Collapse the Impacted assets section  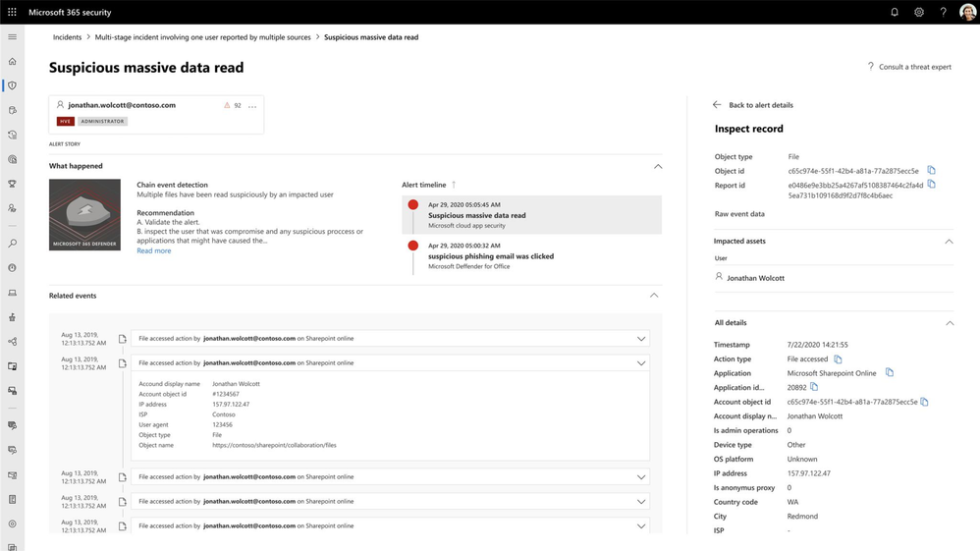pos(949,241)
